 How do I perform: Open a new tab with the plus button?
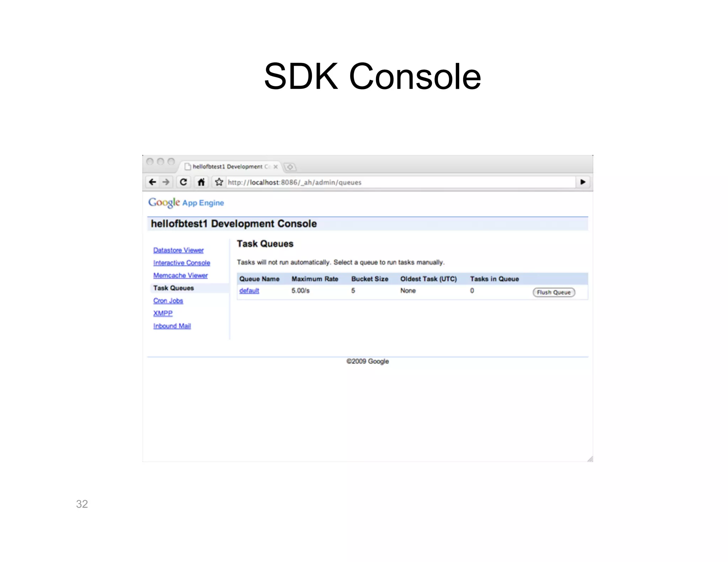(290, 167)
